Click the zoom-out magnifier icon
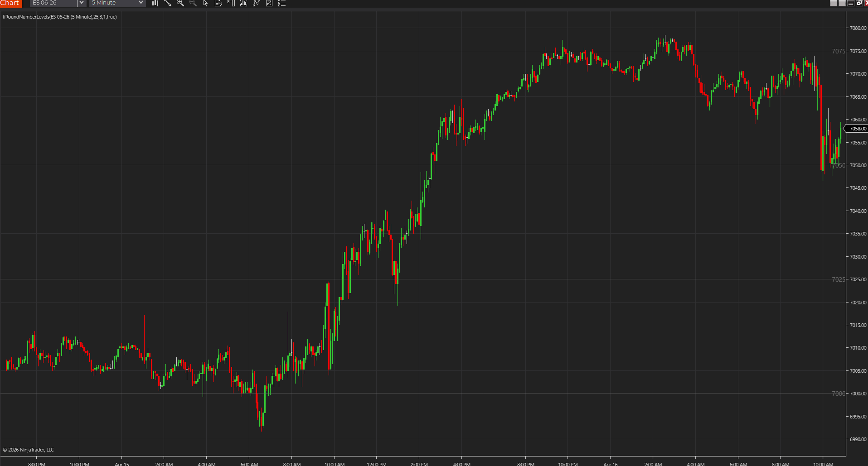868x466 pixels. coord(193,3)
